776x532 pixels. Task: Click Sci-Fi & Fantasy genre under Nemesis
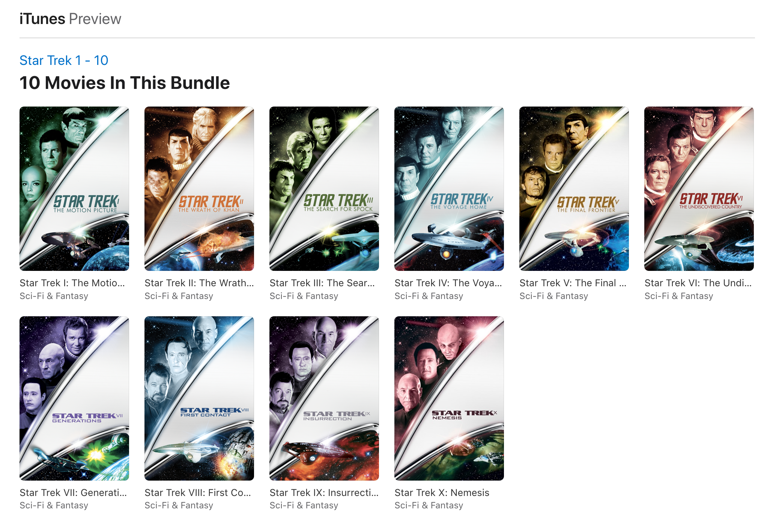tap(429, 505)
